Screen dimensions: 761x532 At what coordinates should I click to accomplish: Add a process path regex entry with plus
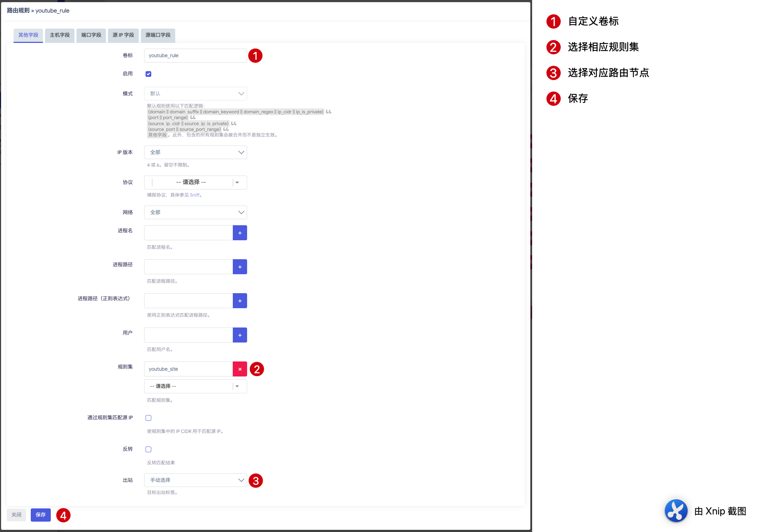point(240,301)
